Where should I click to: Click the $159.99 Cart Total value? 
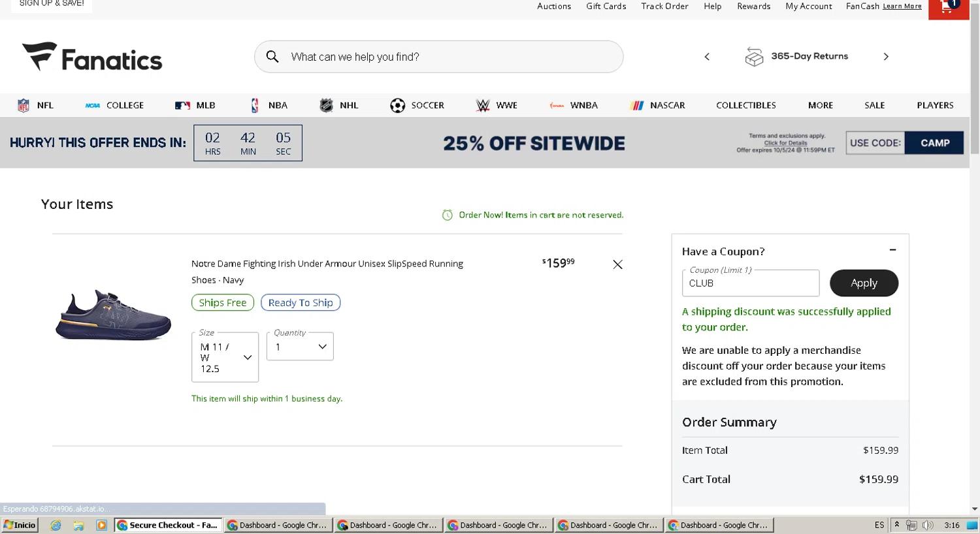point(879,479)
